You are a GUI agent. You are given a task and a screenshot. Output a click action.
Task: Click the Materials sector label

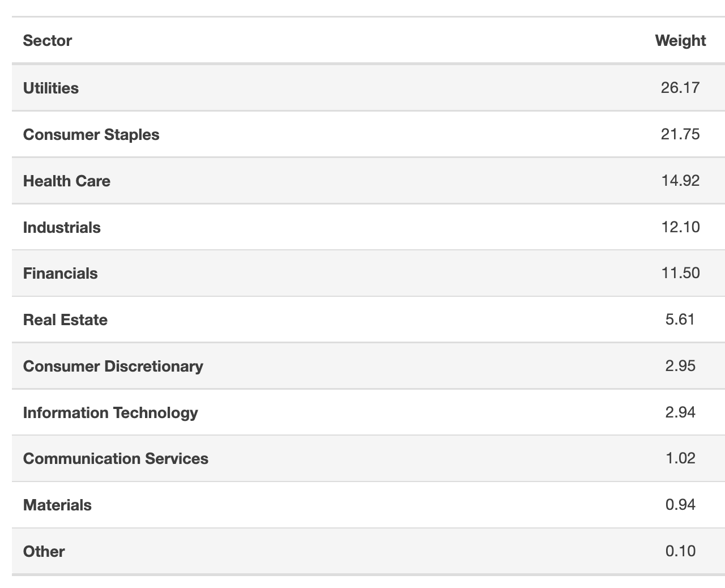[57, 505]
